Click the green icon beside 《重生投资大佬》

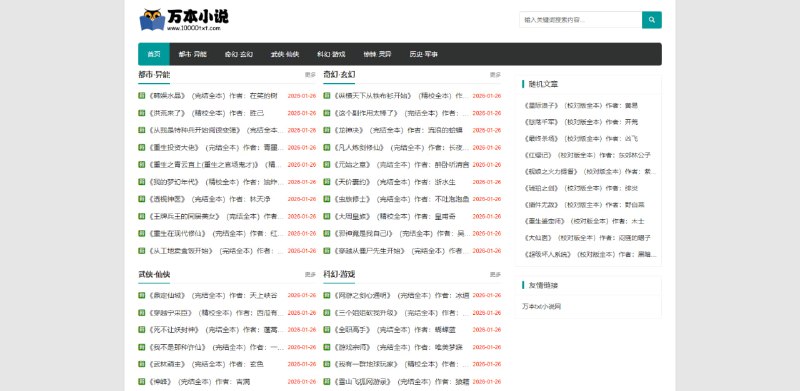click(141, 148)
